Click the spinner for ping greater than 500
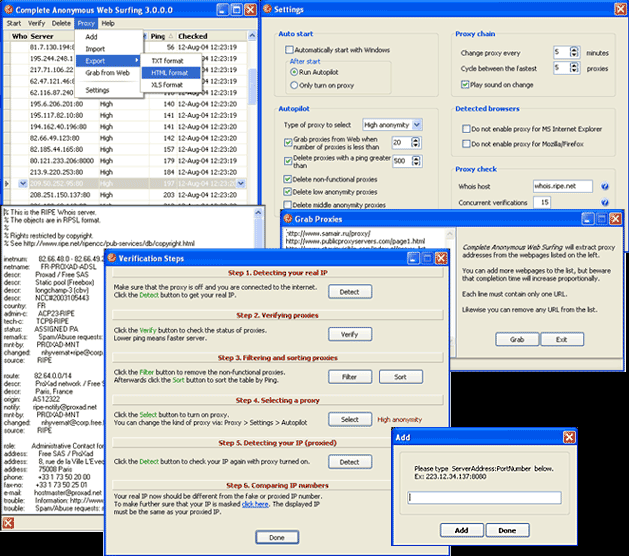Screen dimensions: 629x556 (416, 161)
